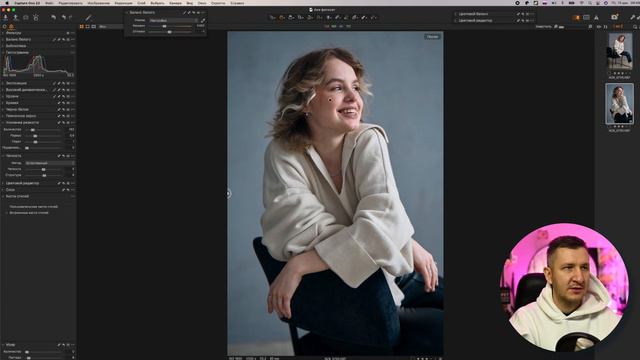Image resolution: width=640 pixels, height=360 pixels.
Task: Expand the Кривая panel
Action: point(3,103)
